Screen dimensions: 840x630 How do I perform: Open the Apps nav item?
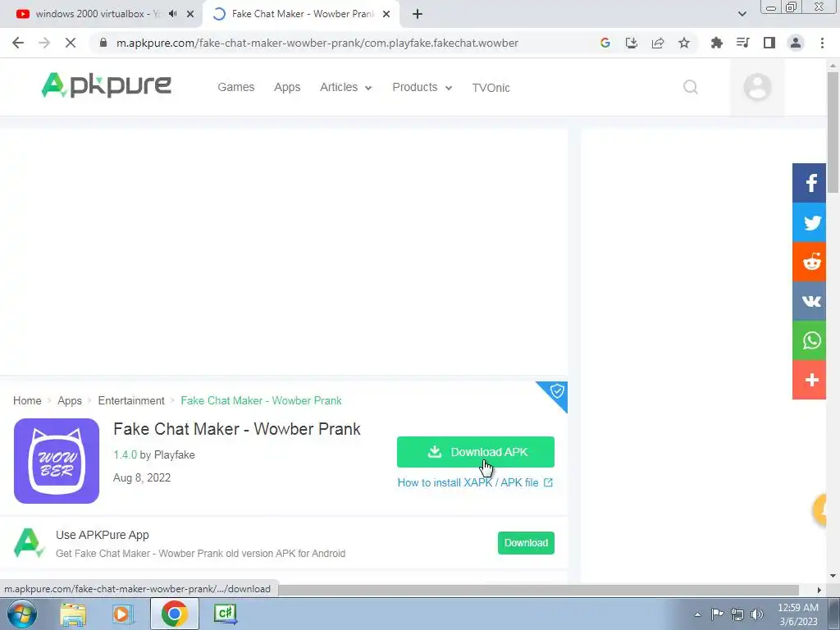coord(287,87)
